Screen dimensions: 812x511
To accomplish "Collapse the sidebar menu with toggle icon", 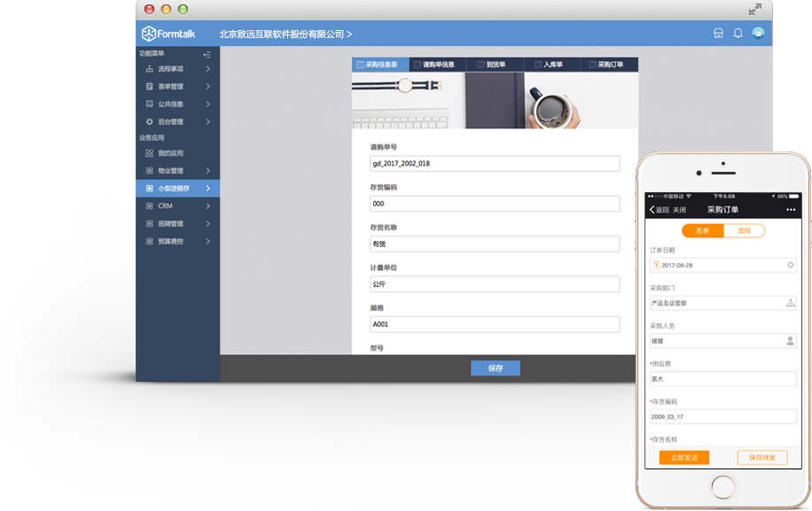I will [x=207, y=54].
